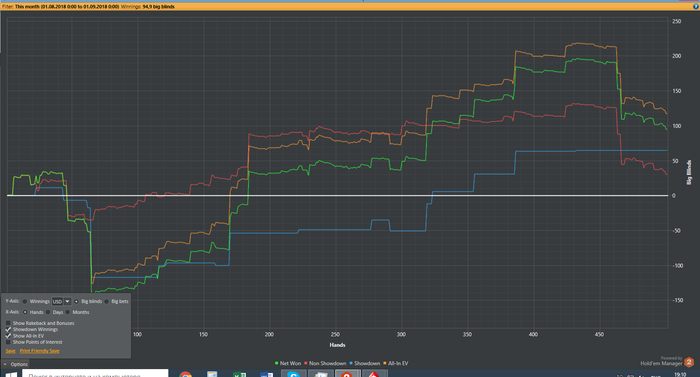Select the Big blinds Y-axis option
Viewport: 700px width, 377px height.
76,302
